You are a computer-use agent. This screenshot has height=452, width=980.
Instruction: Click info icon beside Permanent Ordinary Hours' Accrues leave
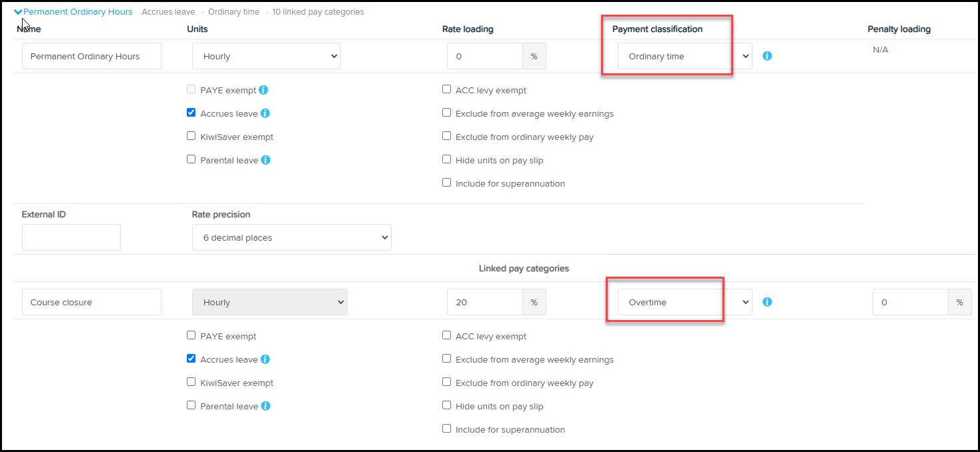[265, 113]
